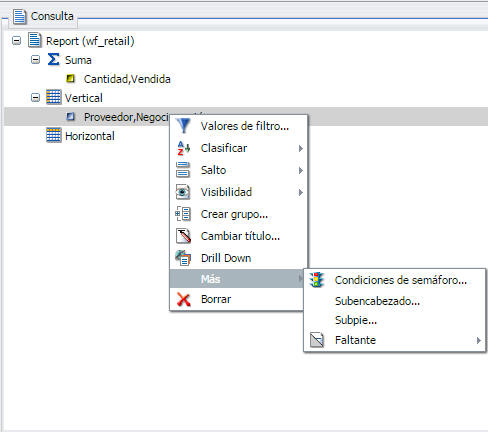
Task: Select the Cantidad,Vendida field
Action: point(127,79)
